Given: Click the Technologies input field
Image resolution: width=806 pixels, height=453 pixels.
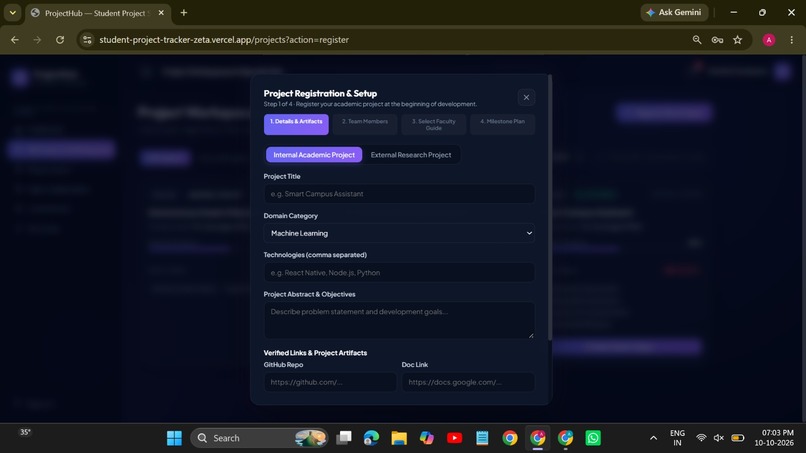Looking at the screenshot, I should point(399,273).
